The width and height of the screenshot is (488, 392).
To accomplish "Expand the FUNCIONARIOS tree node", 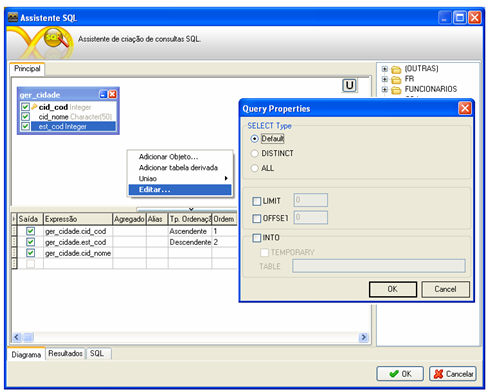I will pos(385,89).
